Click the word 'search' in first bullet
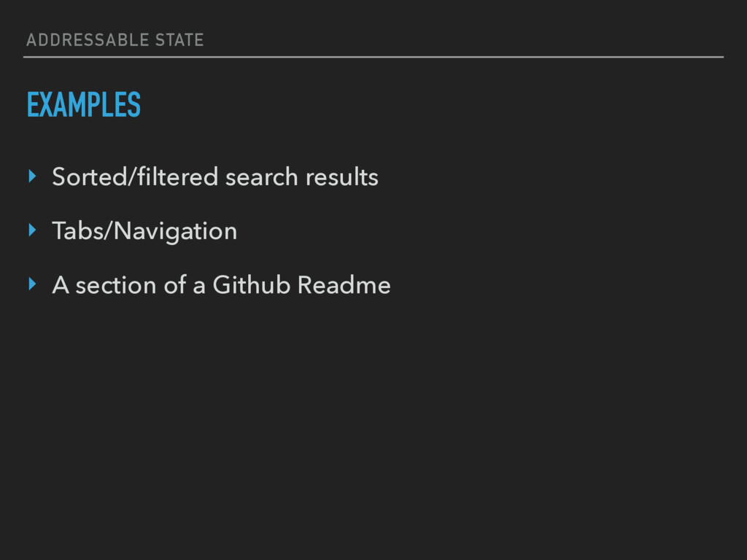The height and width of the screenshot is (560, 747). click(262, 177)
